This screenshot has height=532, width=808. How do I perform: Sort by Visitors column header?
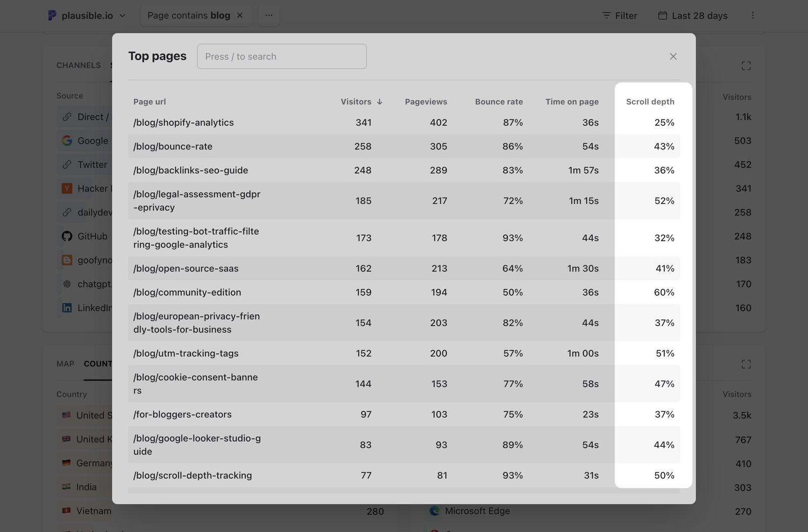[x=362, y=101]
